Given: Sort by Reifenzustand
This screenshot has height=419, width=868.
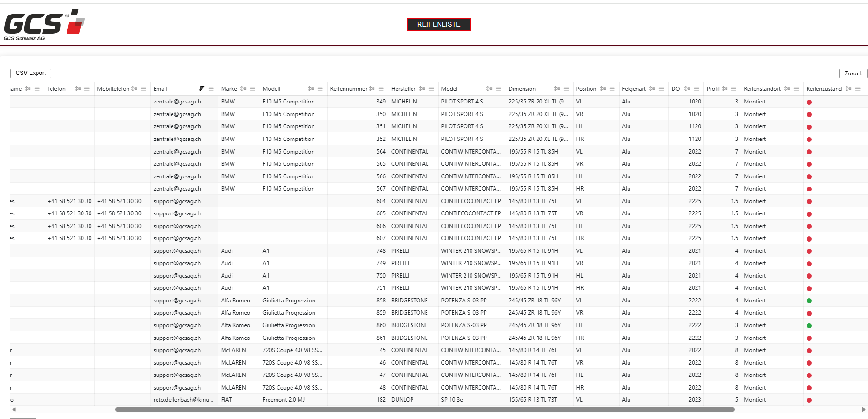Looking at the screenshot, I should click(848, 89).
